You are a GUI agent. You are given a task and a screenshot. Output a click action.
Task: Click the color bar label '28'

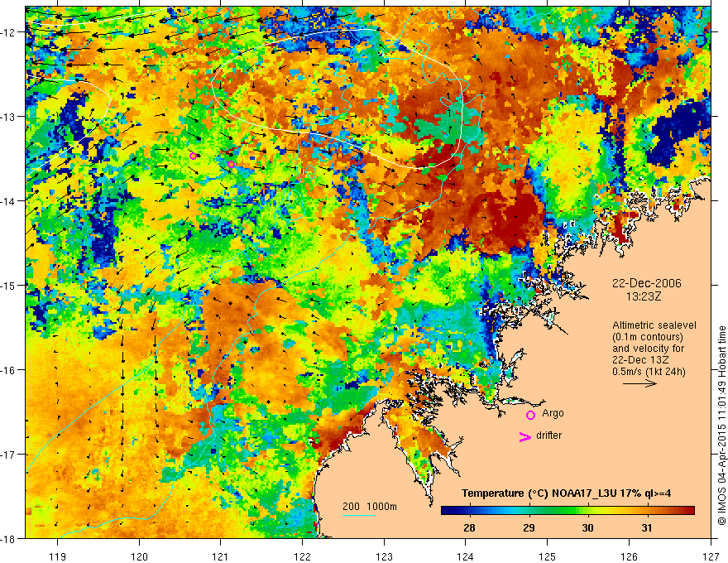(x=469, y=527)
